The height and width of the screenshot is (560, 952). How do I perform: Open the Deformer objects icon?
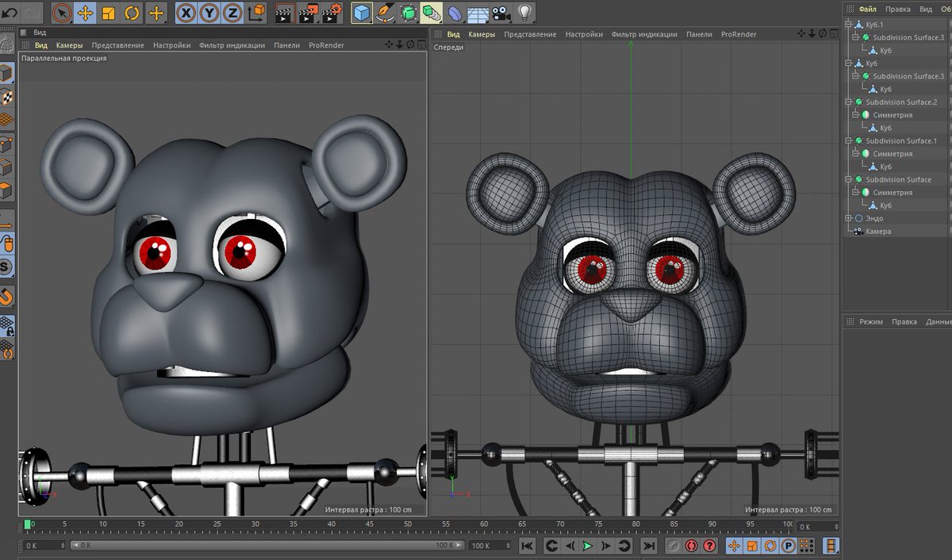pyautogui.click(x=455, y=13)
